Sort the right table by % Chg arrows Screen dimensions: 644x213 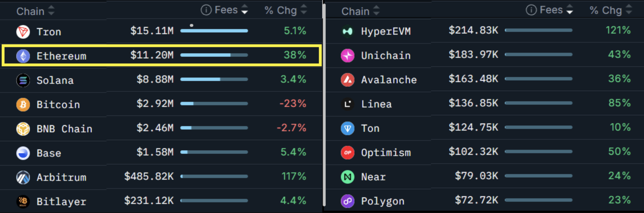click(629, 9)
